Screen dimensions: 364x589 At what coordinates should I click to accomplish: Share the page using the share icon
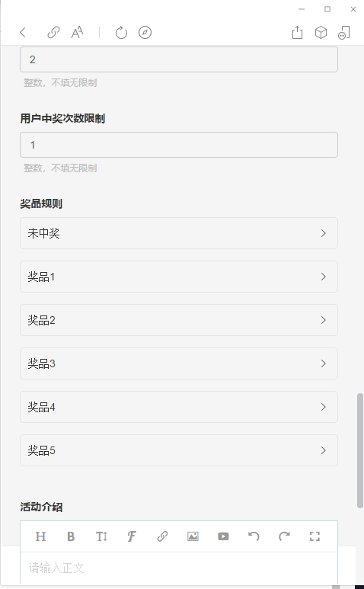[297, 32]
